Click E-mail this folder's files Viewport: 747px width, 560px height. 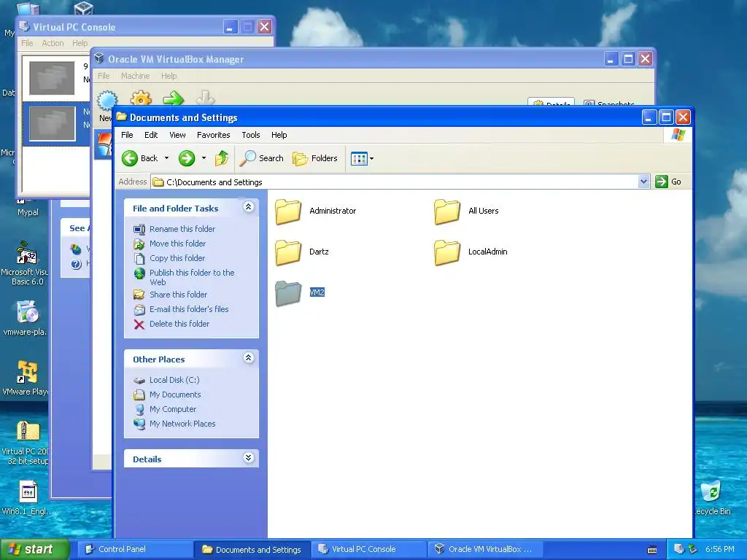click(189, 309)
